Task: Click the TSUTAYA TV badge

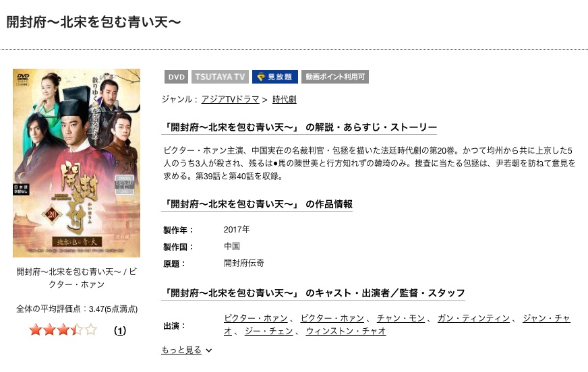Action: click(x=220, y=77)
